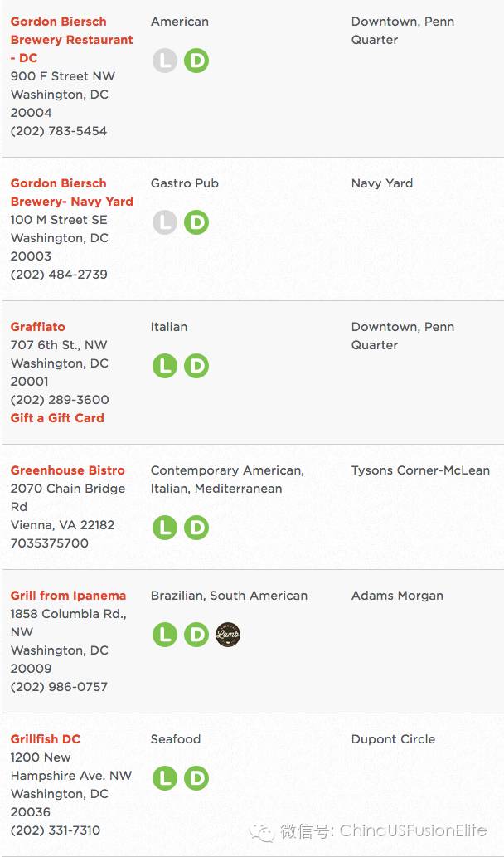Open the Graffiato restaurant link

[x=37, y=327]
